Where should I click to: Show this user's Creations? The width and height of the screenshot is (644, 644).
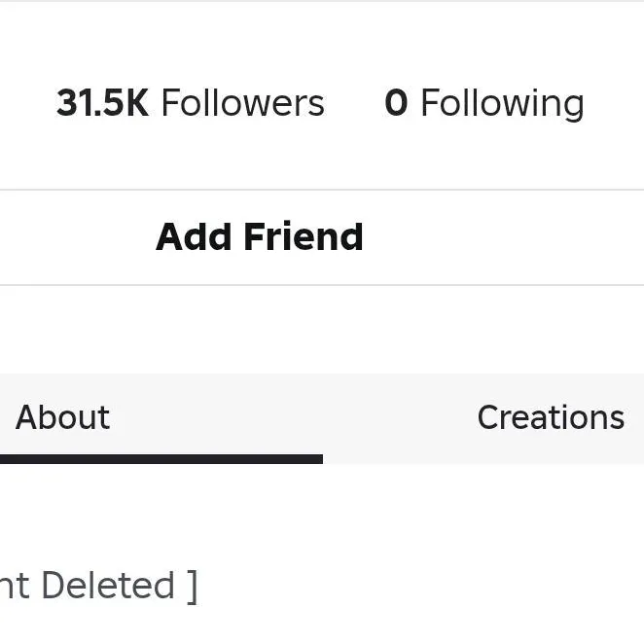point(550,417)
